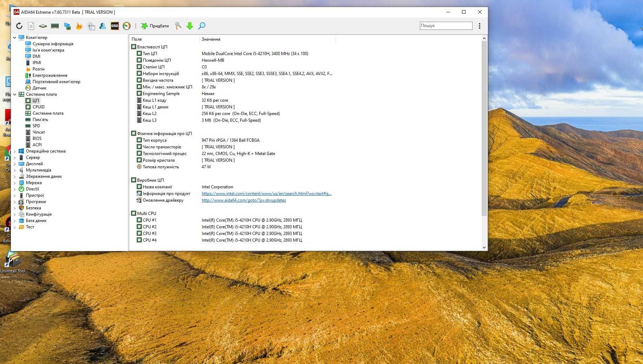
Task: Select Електроживлення tree item
Action: tap(50, 75)
